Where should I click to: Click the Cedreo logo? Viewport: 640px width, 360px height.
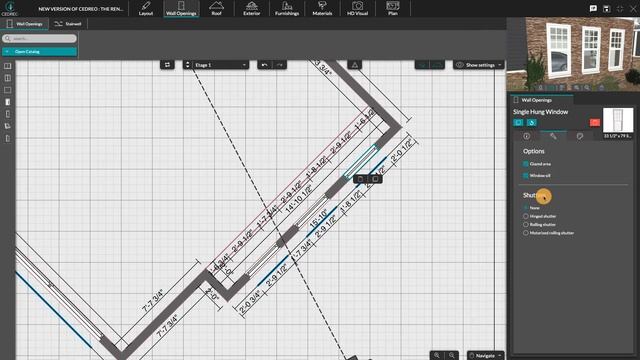coord(10,8)
